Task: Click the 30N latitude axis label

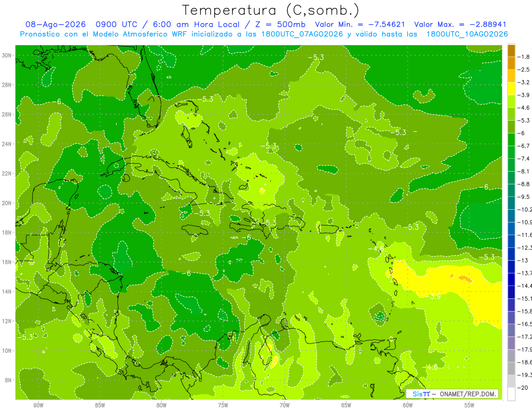Action: click(x=7, y=55)
